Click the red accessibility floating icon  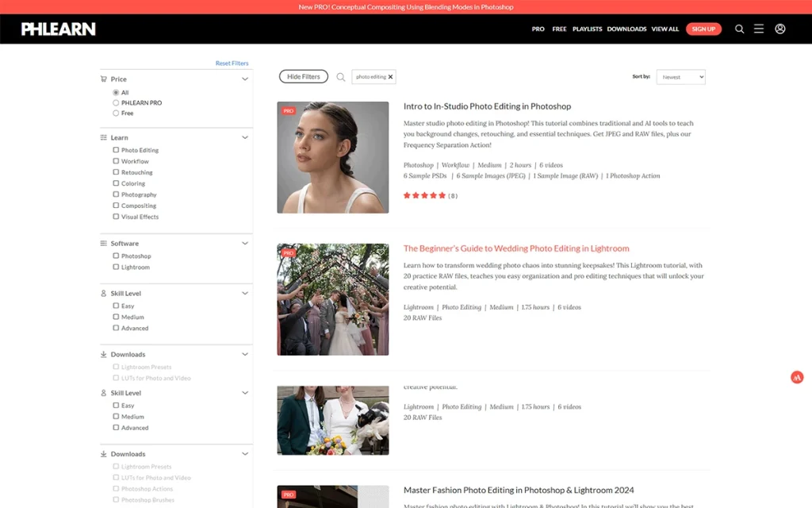[x=797, y=378]
